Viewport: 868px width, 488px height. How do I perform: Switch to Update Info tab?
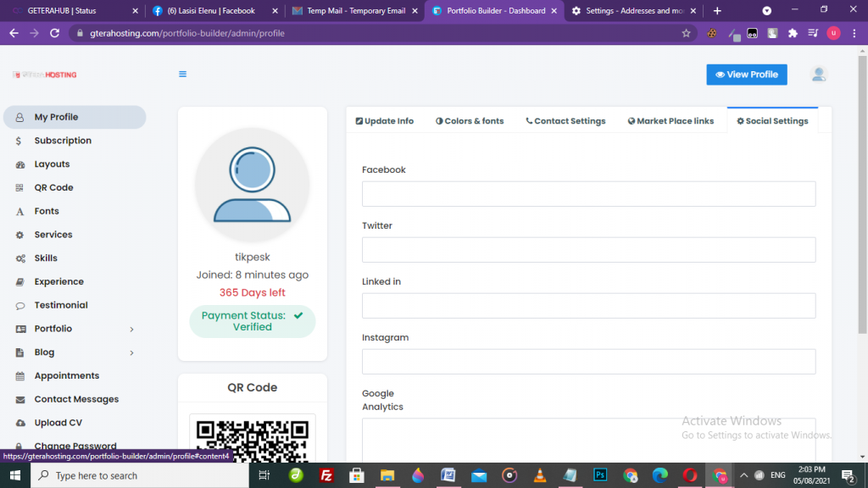coord(384,121)
